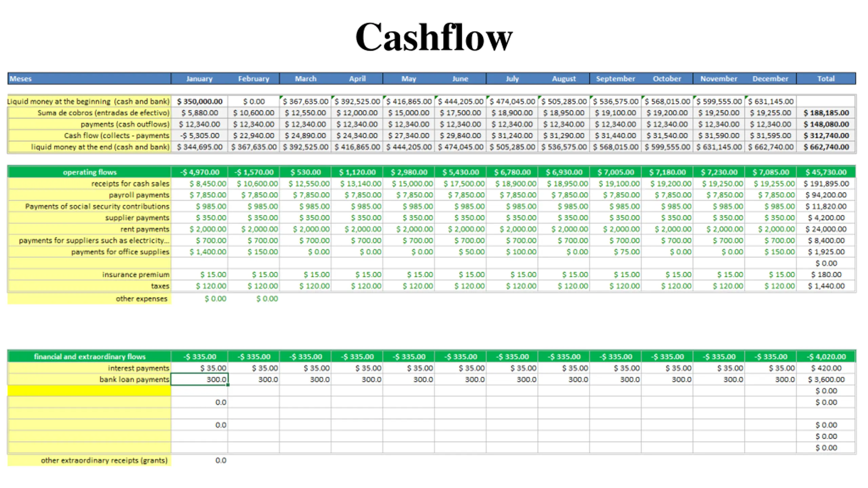The image size is (868, 488).
Task: Select the selected bank loan payments January cell
Action: (x=199, y=379)
